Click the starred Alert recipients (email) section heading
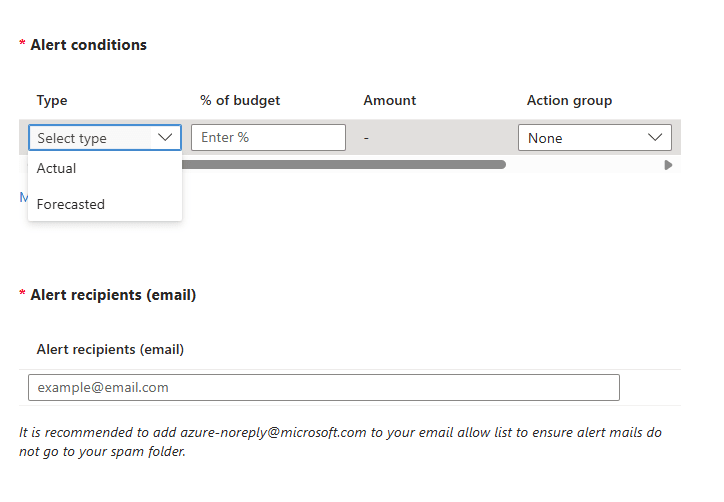 coord(113,295)
